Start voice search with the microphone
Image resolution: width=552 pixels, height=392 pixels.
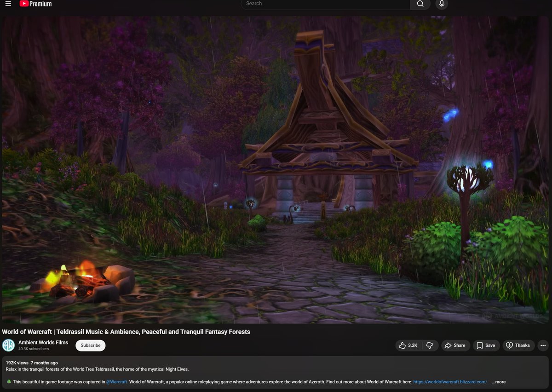pos(442,4)
